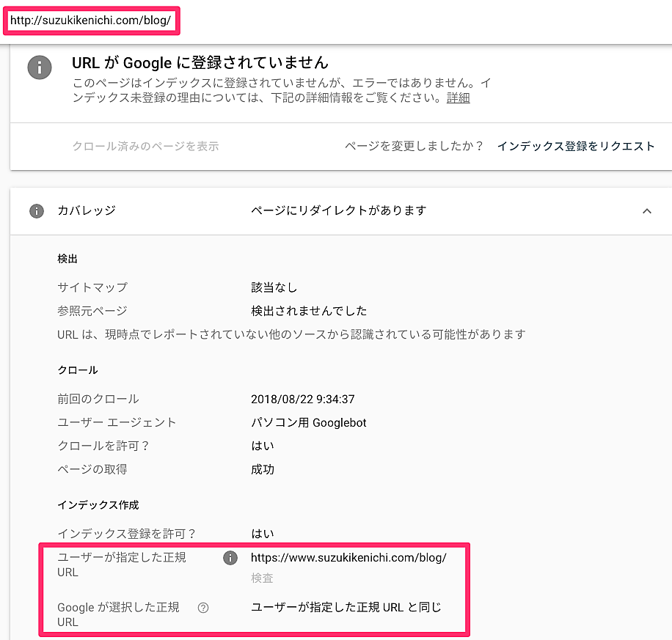Click the 前回のクロール label
Viewport: 672px width, 640px height.
pyautogui.click(x=98, y=400)
